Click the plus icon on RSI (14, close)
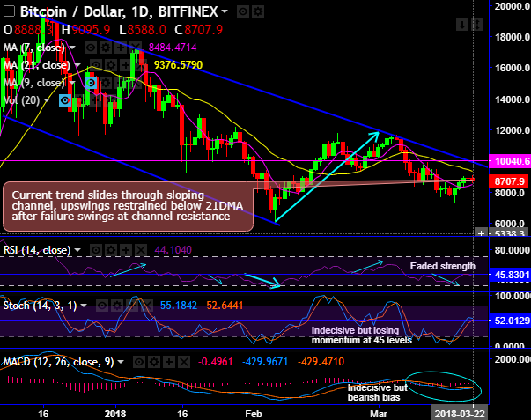Screen dimensions: 531x420 point(126,250)
